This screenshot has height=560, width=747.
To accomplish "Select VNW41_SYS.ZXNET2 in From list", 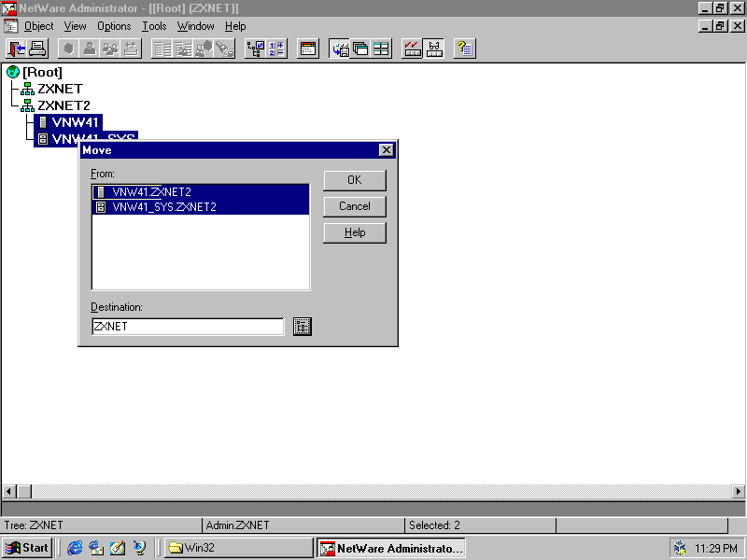I will (x=201, y=207).
